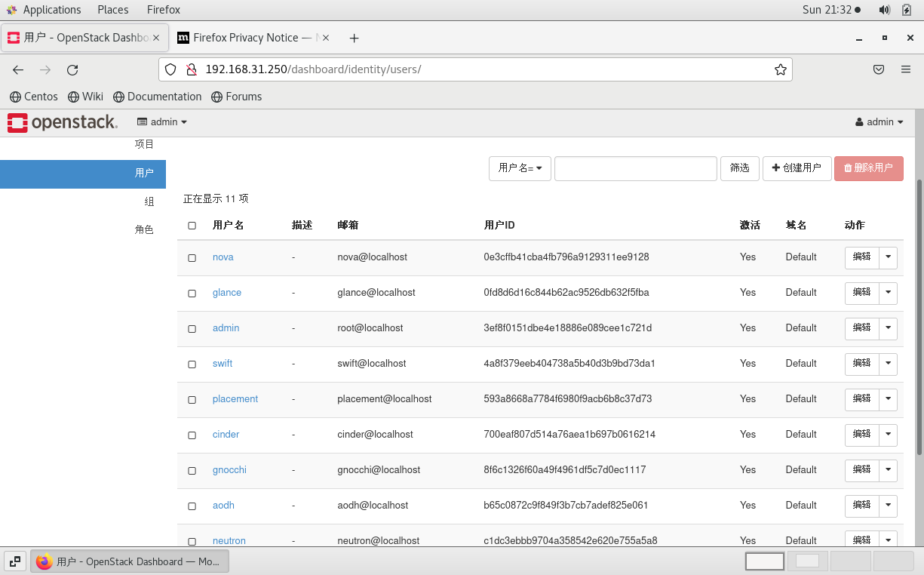Toggle select-all users checkbox
Viewport: 924px width, 575px height.
(x=192, y=226)
